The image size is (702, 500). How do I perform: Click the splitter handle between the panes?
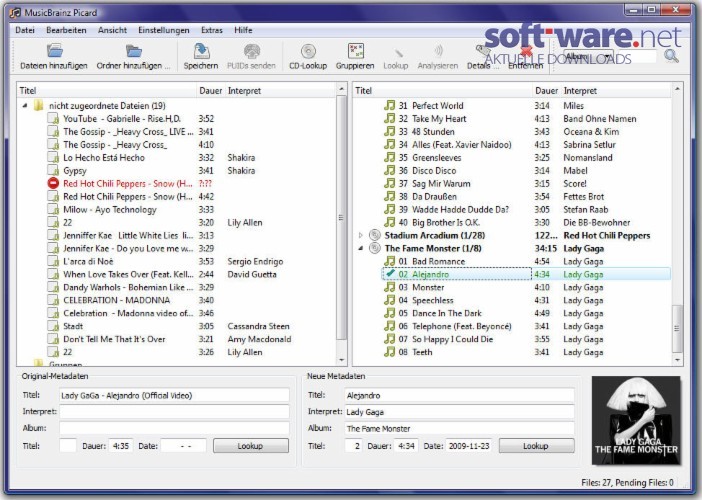coord(349,224)
